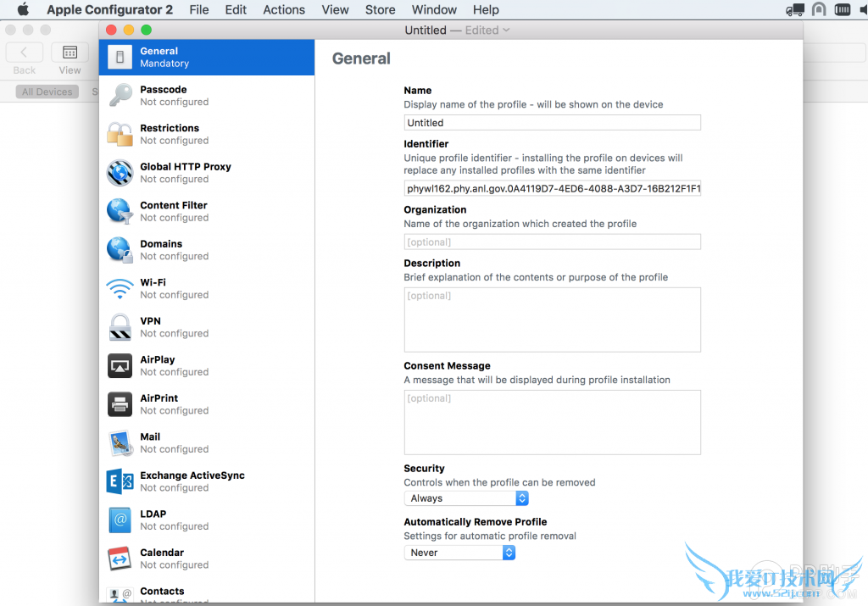Select the VPN row label

click(150, 321)
